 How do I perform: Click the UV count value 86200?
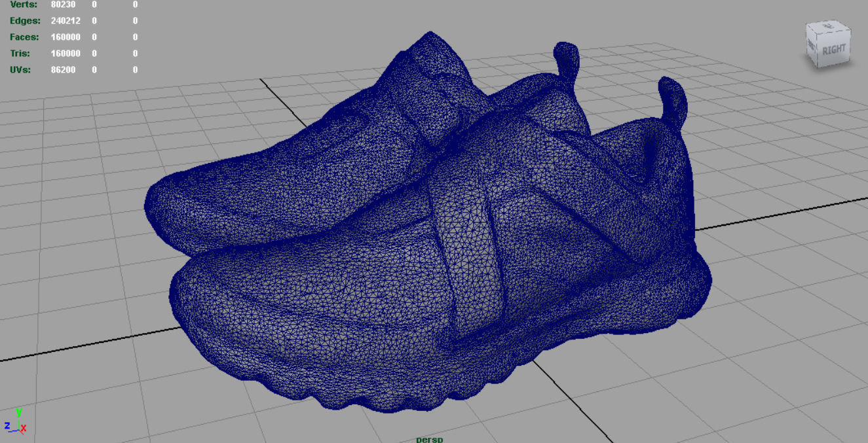point(63,70)
